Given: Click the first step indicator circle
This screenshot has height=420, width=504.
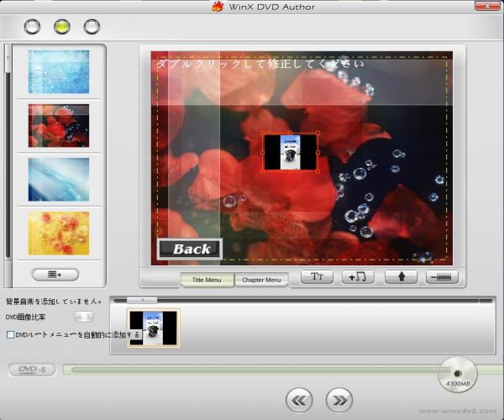Looking at the screenshot, I should pyautogui.click(x=32, y=26).
